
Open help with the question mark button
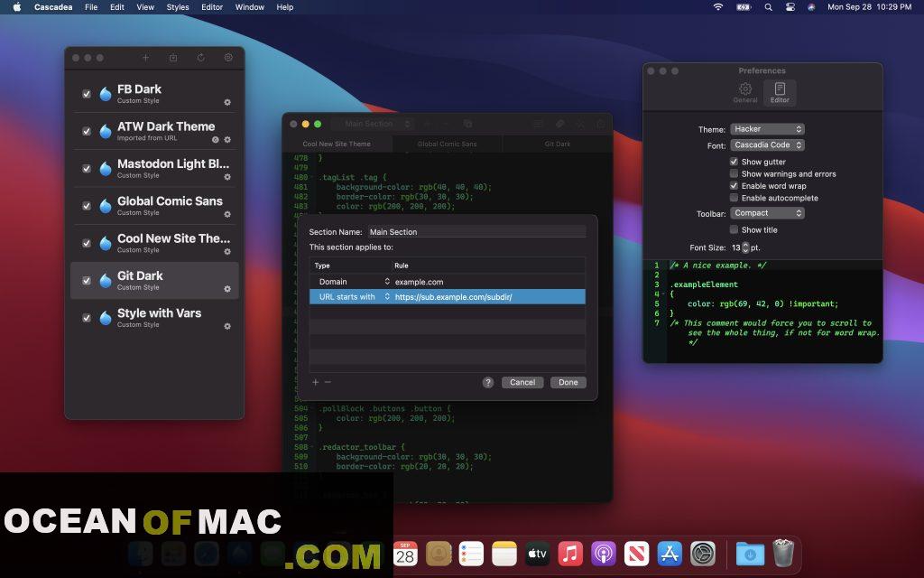(x=488, y=382)
